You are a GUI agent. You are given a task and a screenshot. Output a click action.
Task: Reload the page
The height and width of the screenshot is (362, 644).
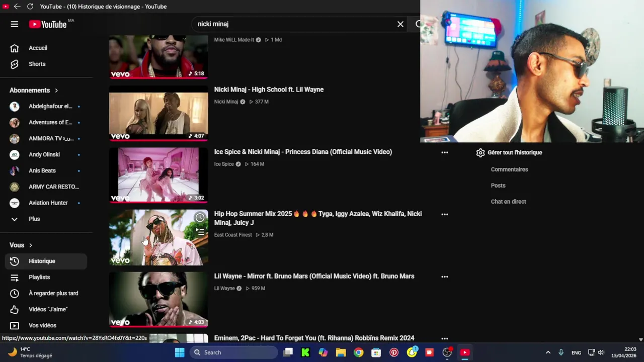[30, 7]
